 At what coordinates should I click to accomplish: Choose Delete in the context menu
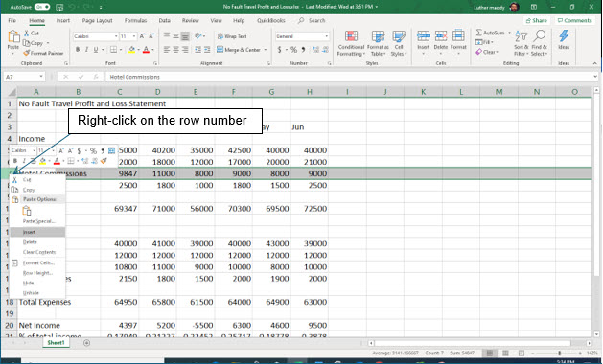pyautogui.click(x=37, y=242)
